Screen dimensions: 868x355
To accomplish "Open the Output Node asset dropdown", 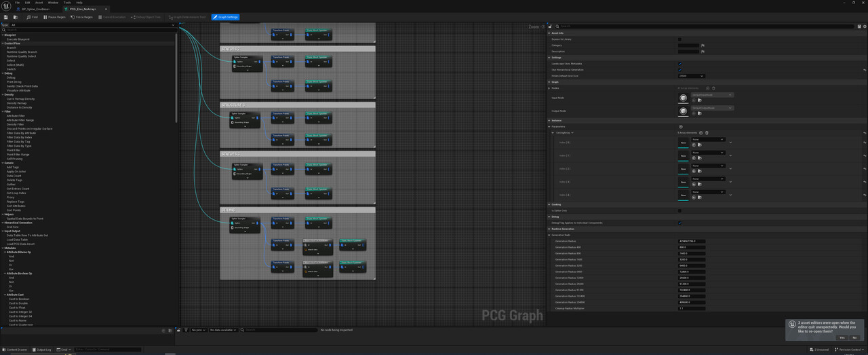I will (x=712, y=108).
